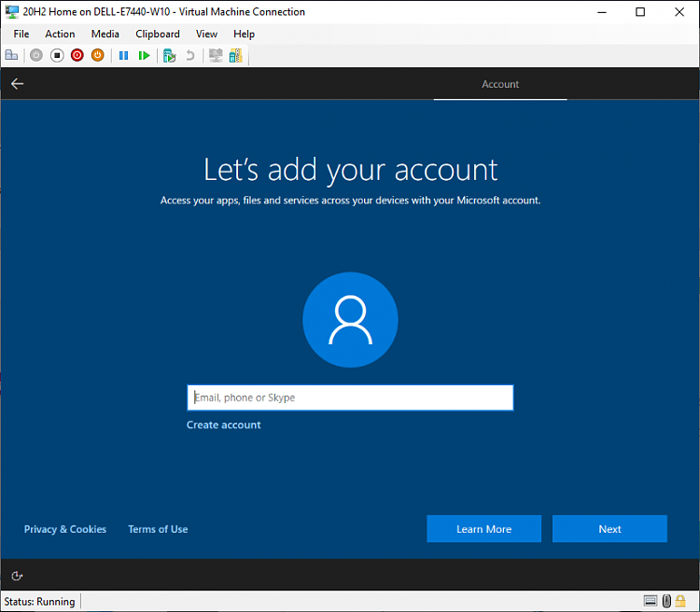Click the Ctrl+Alt+Del toolbar icon
Image resolution: width=700 pixels, height=612 pixels.
(x=11, y=55)
